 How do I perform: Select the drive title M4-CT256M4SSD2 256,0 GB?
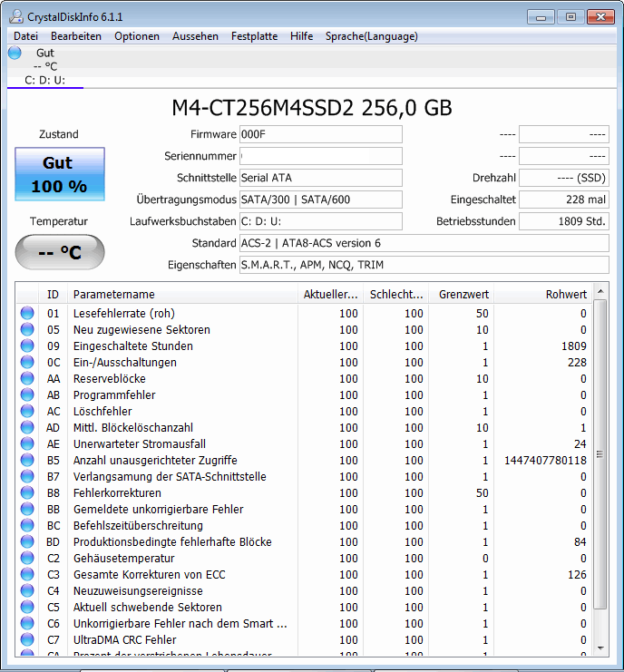pyautogui.click(x=312, y=108)
